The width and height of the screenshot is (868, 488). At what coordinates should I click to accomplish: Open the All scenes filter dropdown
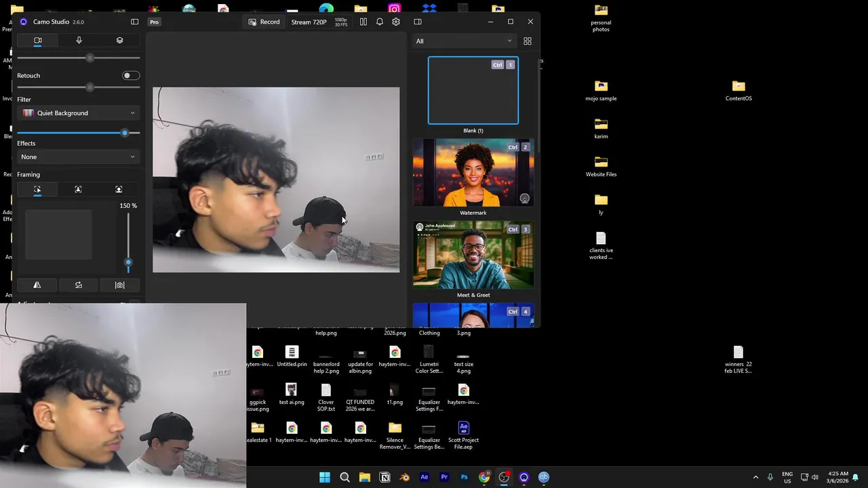tap(464, 41)
